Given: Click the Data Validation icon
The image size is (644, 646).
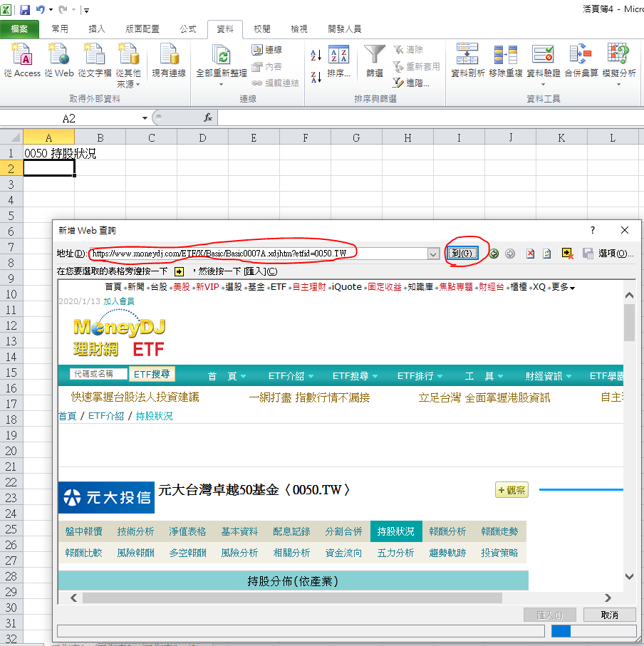Looking at the screenshot, I should (x=543, y=56).
